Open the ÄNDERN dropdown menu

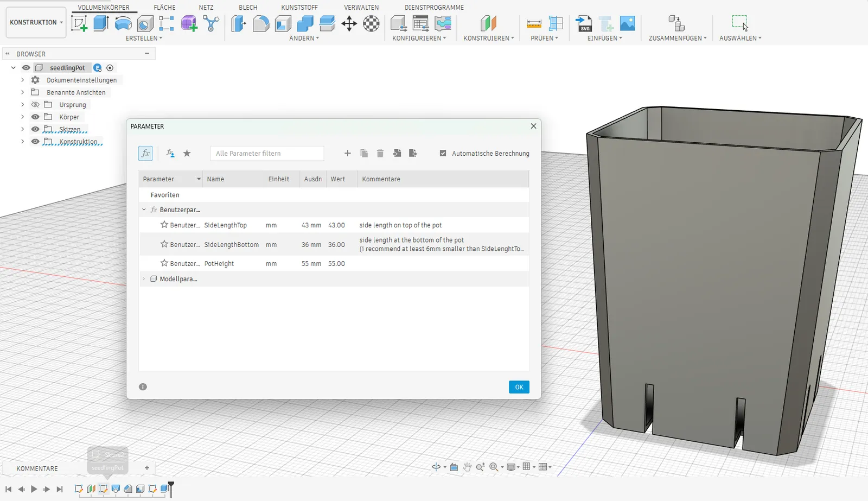point(304,38)
